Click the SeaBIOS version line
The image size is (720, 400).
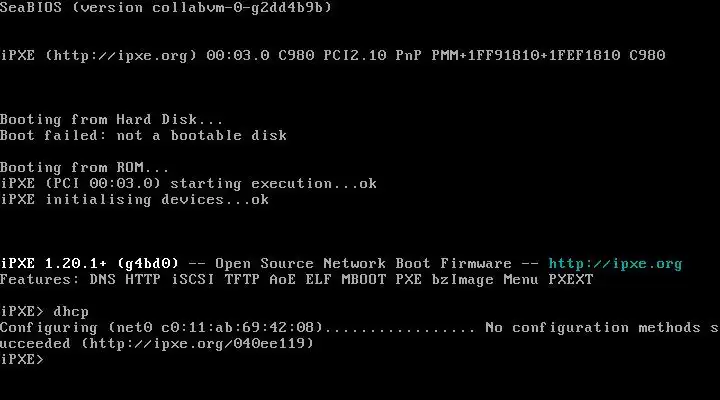click(166, 7)
